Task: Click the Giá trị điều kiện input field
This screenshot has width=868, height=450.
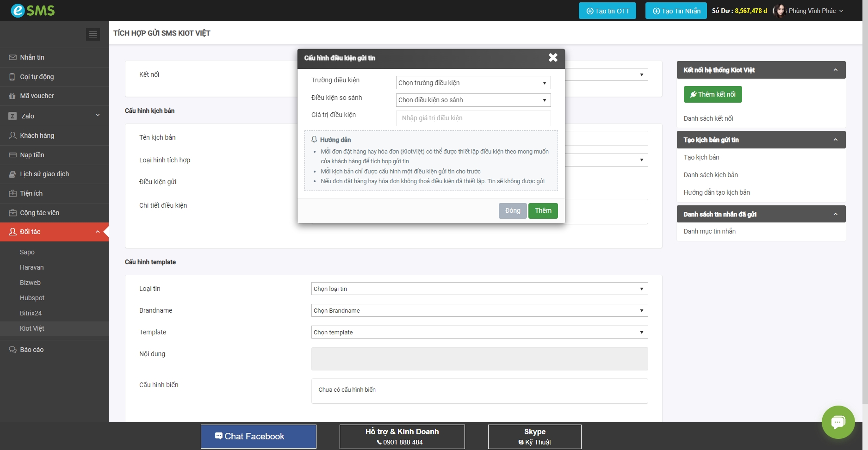Action: [x=473, y=118]
